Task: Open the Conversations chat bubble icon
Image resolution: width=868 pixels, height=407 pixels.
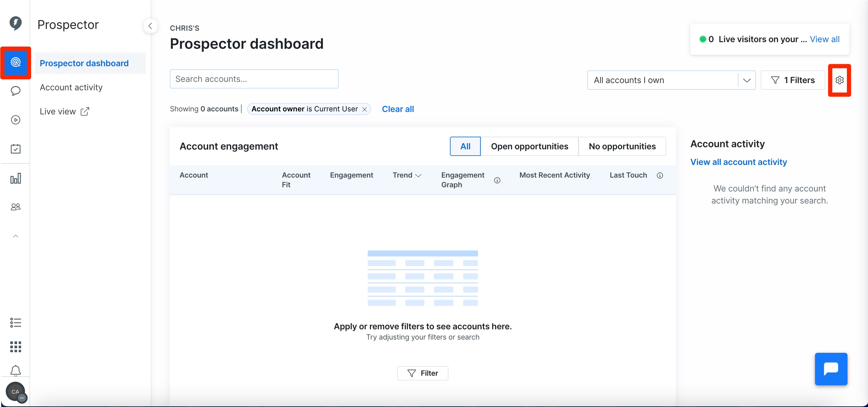Action: (x=15, y=91)
